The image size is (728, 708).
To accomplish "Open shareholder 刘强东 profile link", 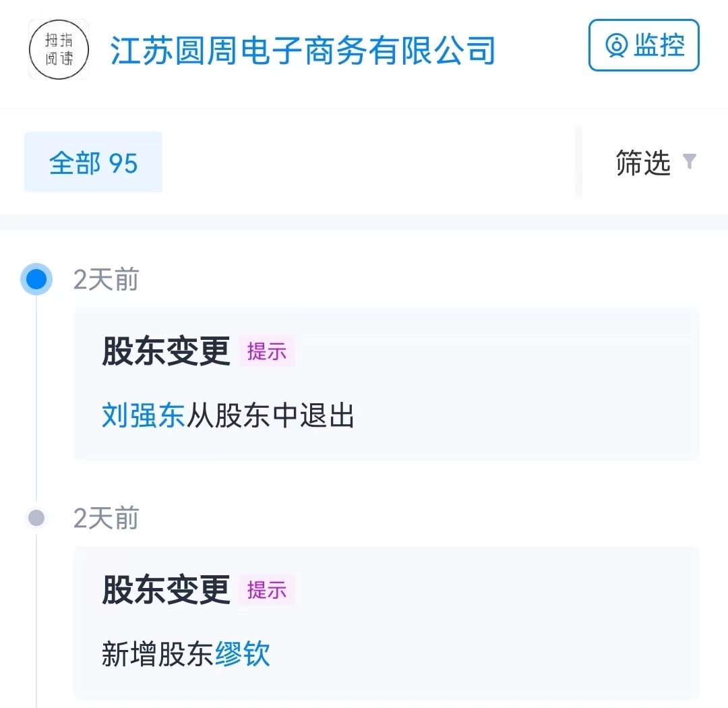I will pos(143,415).
